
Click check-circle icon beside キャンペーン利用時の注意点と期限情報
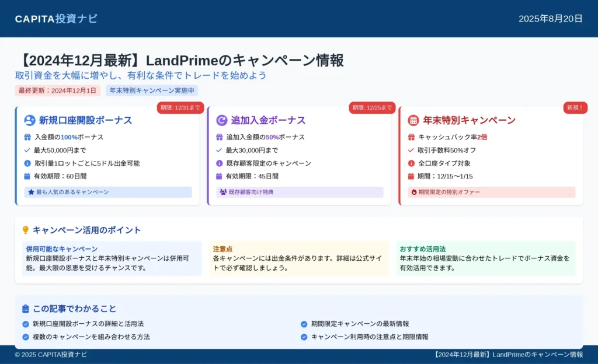click(304, 337)
